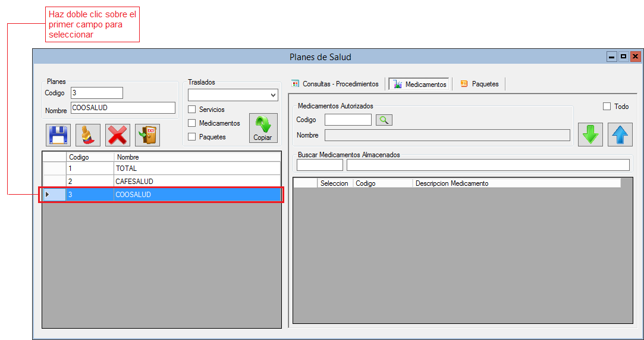Screen dimensions: 644x340
Task: Click the red X delete icon
Action: pos(118,135)
